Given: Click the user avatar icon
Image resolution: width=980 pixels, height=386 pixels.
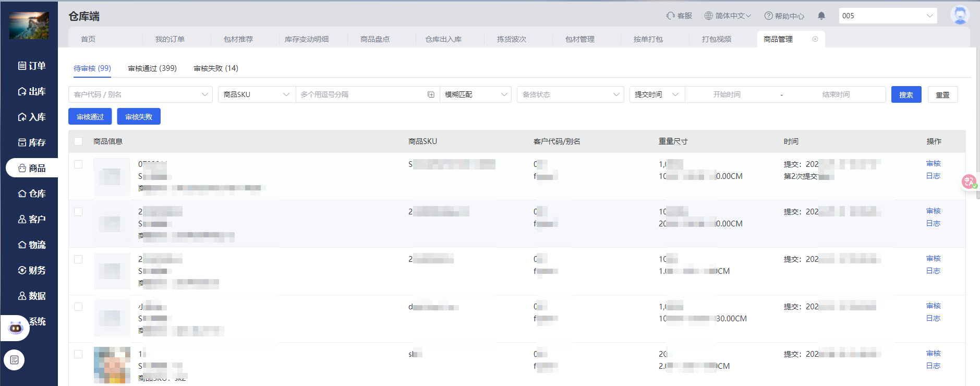Looking at the screenshot, I should [x=959, y=15].
